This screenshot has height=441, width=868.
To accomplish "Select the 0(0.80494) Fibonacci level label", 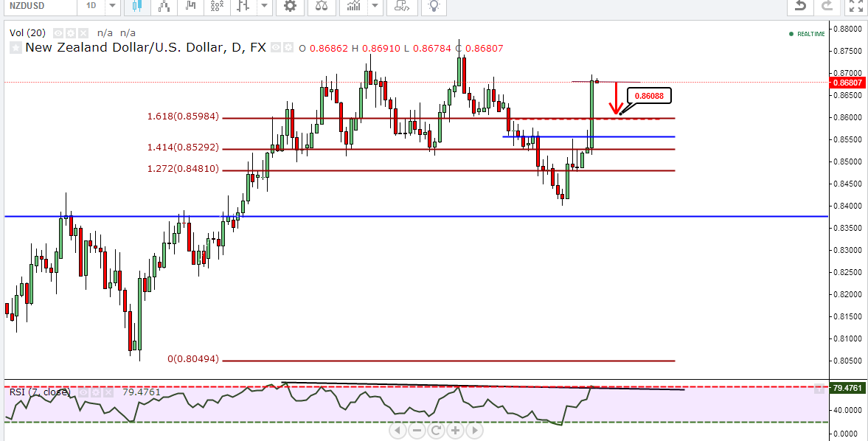I will pyautogui.click(x=194, y=359).
